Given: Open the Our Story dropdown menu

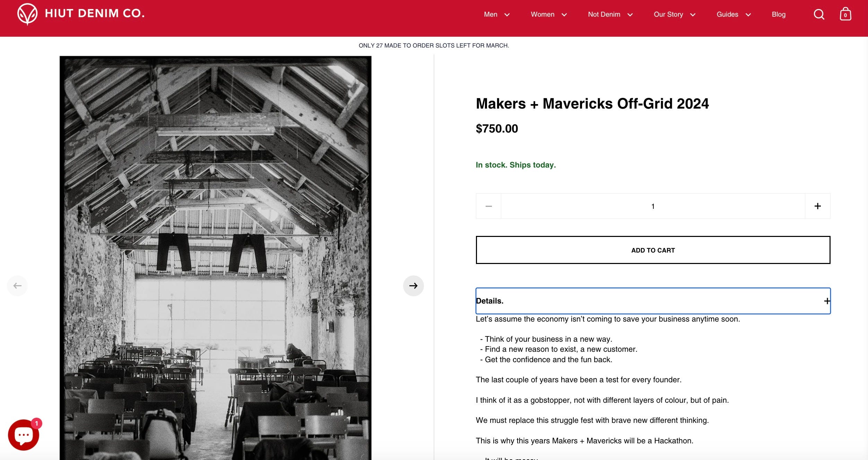Looking at the screenshot, I should pos(675,15).
